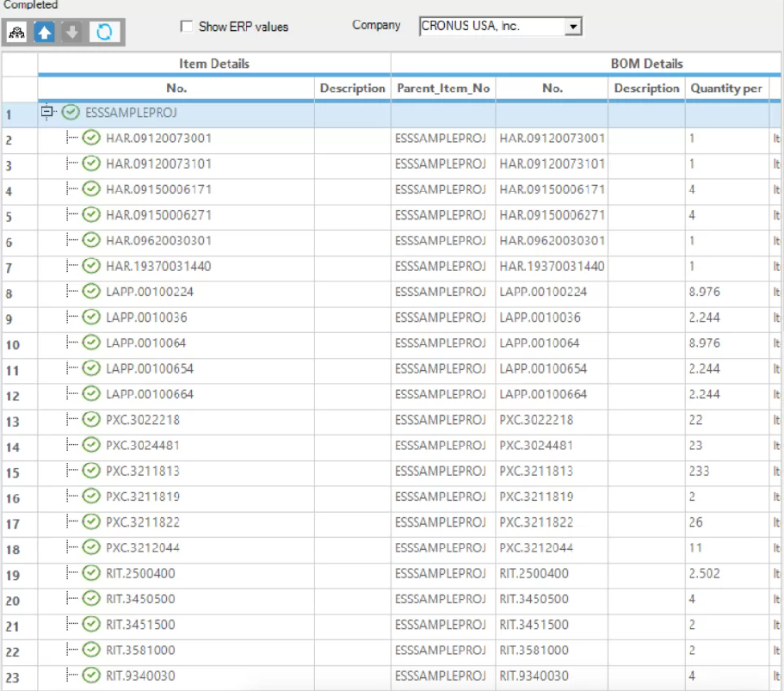Click the refresh toolbar icon
Image resolution: width=784 pixels, height=691 pixels.
[x=103, y=32]
